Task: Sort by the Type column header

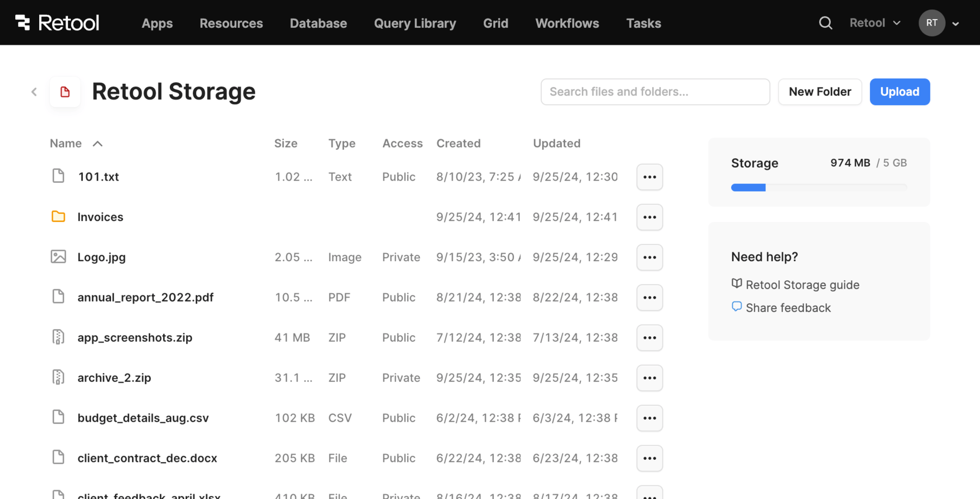Action: click(342, 143)
